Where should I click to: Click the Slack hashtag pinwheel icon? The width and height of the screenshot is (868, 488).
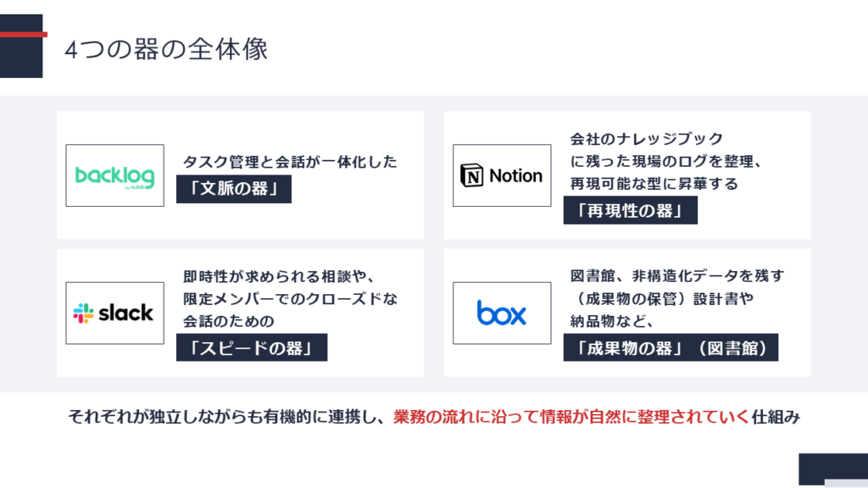pos(83,313)
